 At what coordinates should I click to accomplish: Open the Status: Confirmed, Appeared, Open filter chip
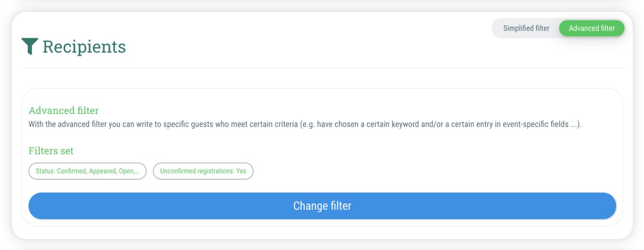[87, 171]
